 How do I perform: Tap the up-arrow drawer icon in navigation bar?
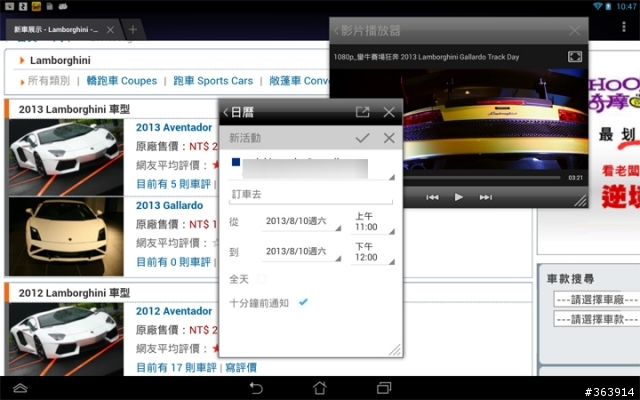20,388
